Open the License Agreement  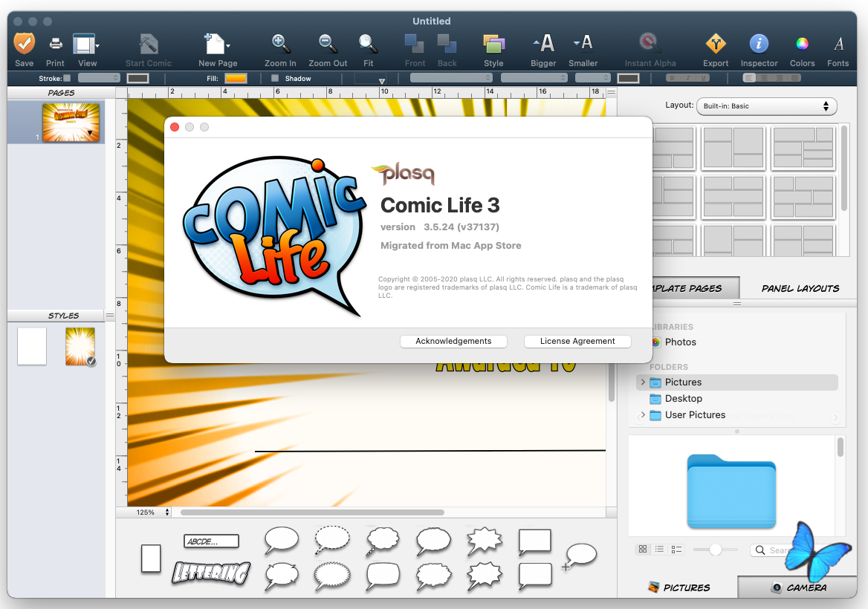pos(577,342)
